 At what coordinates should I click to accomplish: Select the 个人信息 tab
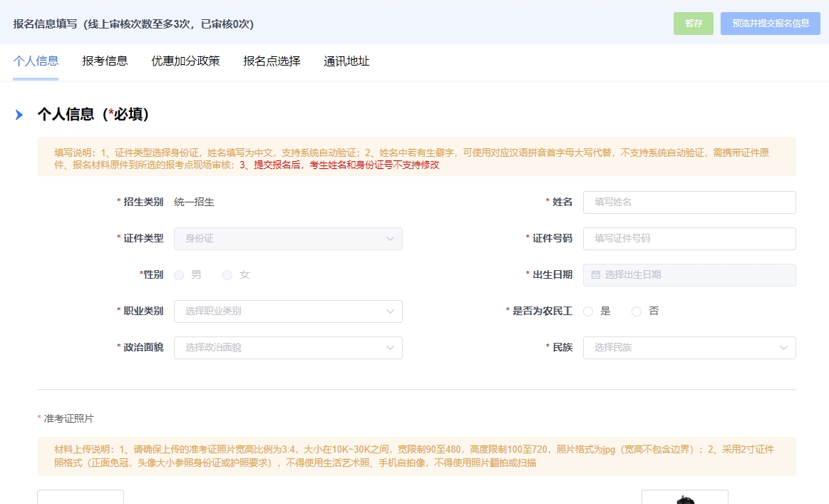(36, 61)
